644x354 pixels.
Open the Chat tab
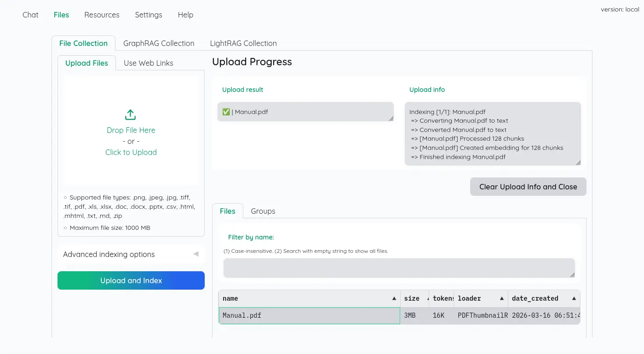point(30,15)
